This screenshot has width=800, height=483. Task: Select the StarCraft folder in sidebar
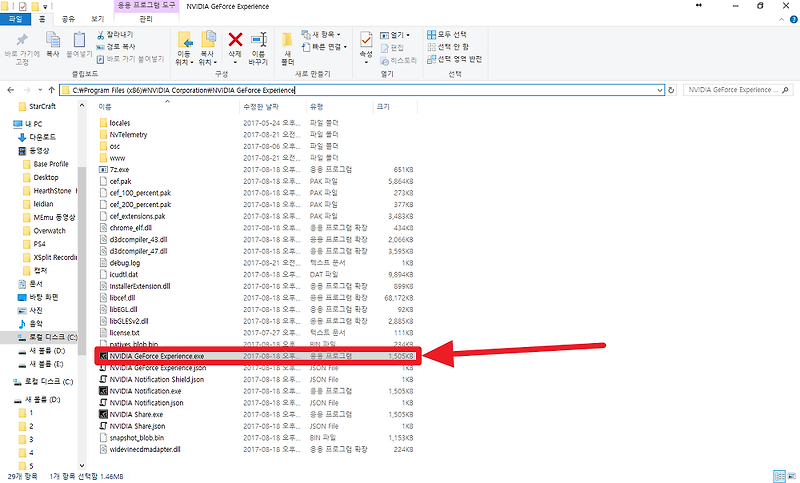point(37,107)
